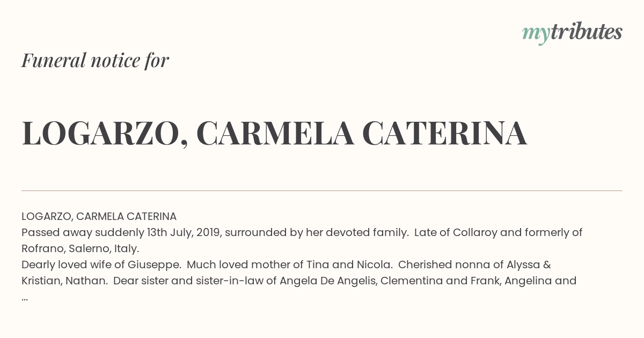Click the word 'CATERINA' in the large title
Screen dimensions: 644x338
click(444, 134)
